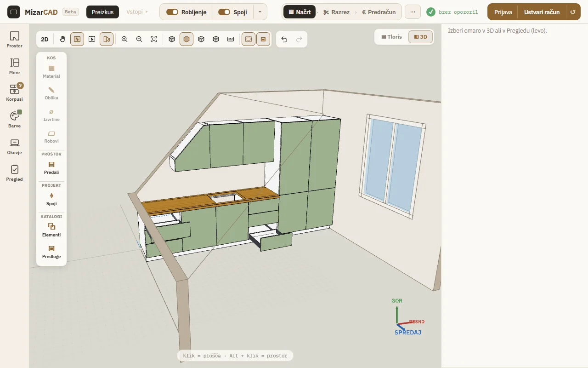588x368 pixels.
Task: Click the Ustvari račun button
Action: pyautogui.click(x=542, y=12)
